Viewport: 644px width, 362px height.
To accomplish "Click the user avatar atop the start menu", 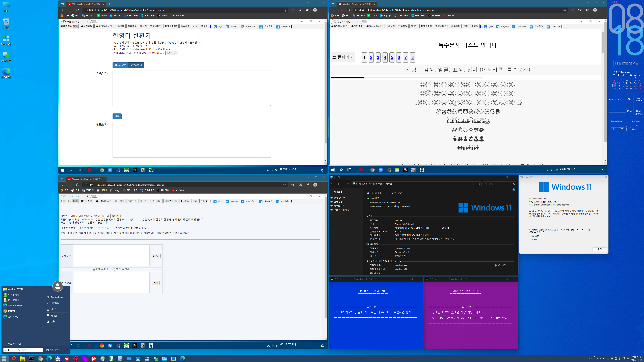I will [58, 286].
